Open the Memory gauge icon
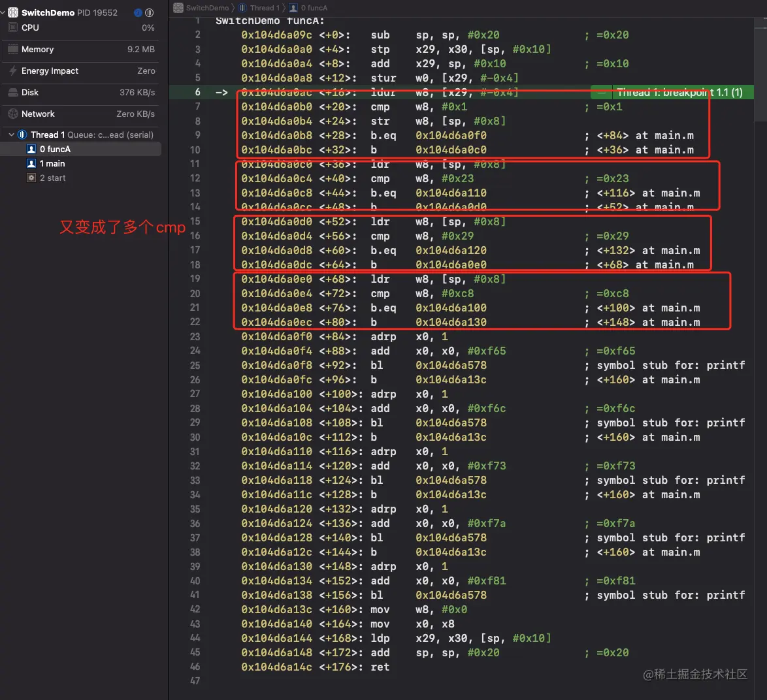This screenshot has width=767, height=700. 12,50
